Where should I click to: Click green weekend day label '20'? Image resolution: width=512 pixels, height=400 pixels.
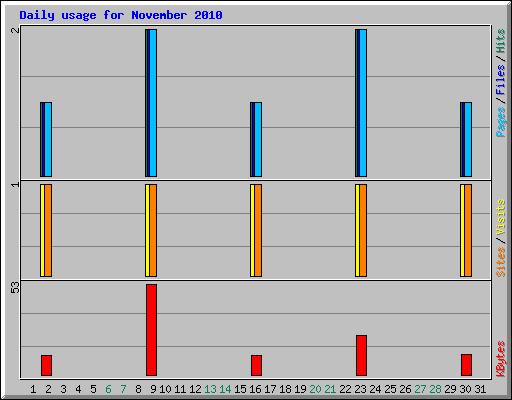click(315, 389)
